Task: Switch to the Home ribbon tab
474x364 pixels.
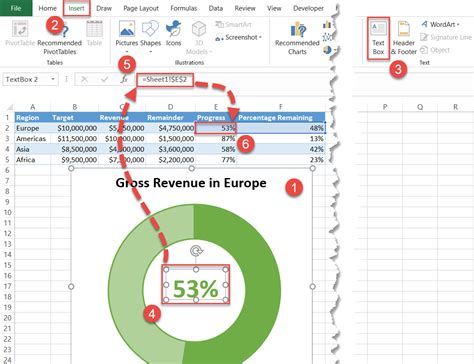Action: 47,8
